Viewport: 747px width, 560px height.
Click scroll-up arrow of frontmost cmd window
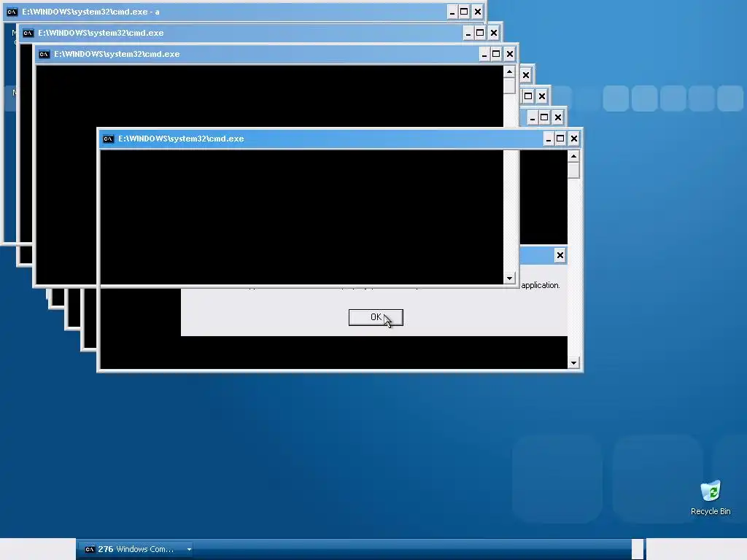[573, 156]
